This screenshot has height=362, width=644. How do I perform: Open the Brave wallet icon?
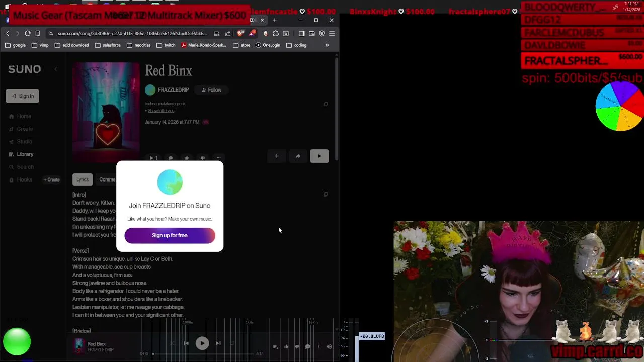click(312, 33)
